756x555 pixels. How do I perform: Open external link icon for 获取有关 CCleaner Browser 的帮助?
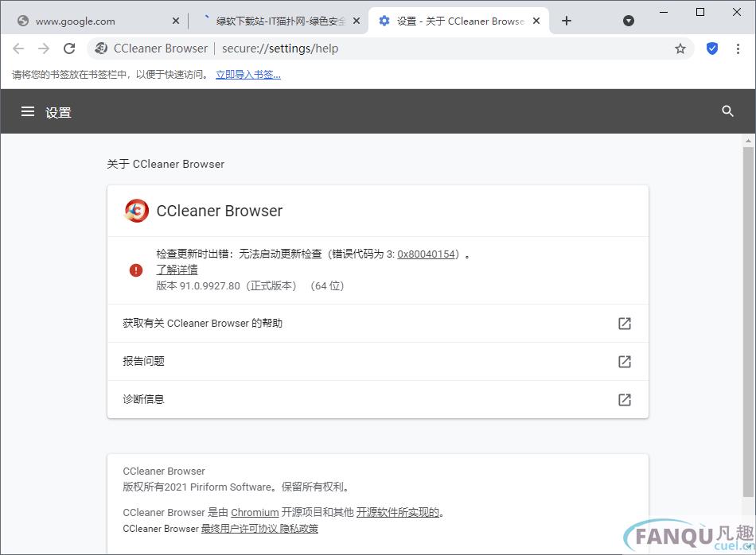pos(625,324)
